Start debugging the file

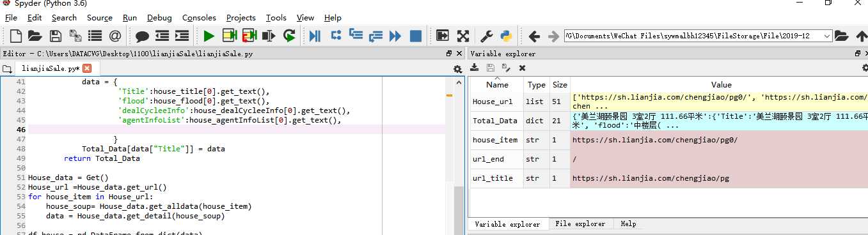point(315,36)
